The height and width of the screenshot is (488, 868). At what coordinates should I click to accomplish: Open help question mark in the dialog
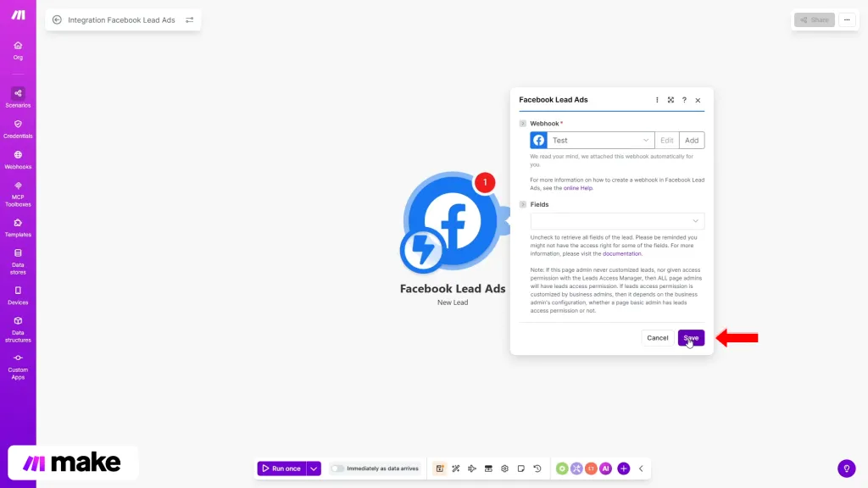pos(684,100)
